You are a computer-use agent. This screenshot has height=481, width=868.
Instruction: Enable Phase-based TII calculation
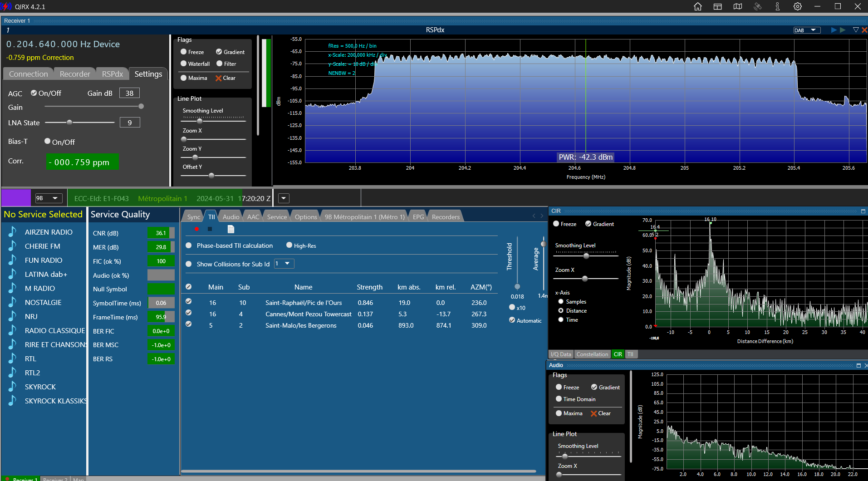pos(189,245)
